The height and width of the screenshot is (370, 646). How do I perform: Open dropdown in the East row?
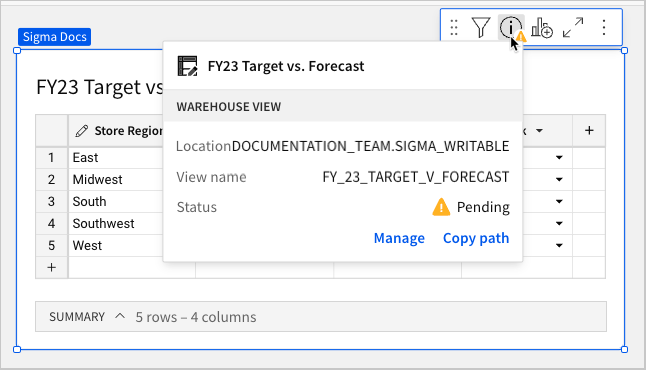coord(559,157)
